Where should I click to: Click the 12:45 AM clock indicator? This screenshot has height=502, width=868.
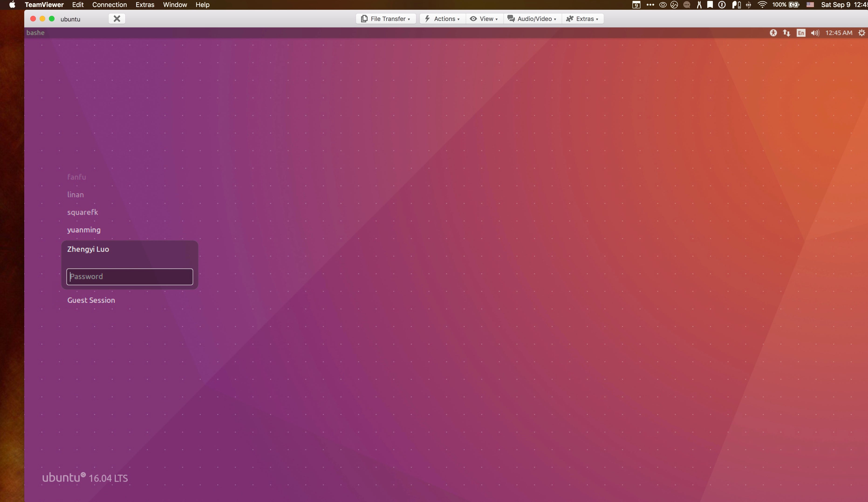[839, 33]
